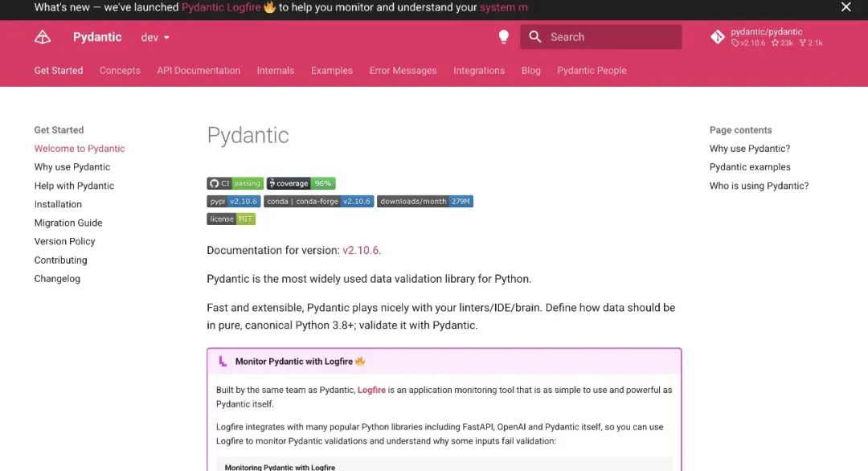Switch to the Concepts tab
Image resolution: width=868 pixels, height=471 pixels.
point(120,70)
